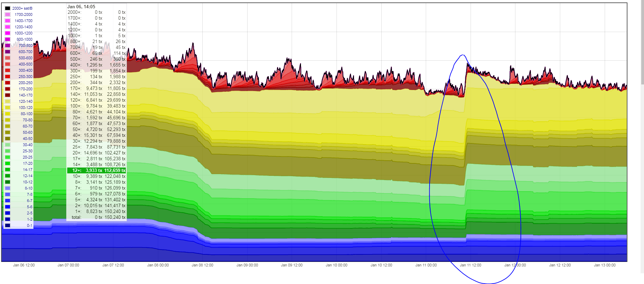Viewport: 644px width, 284px height.
Task: Pick the 30-40 light green legend swatch
Action: (x=8, y=145)
